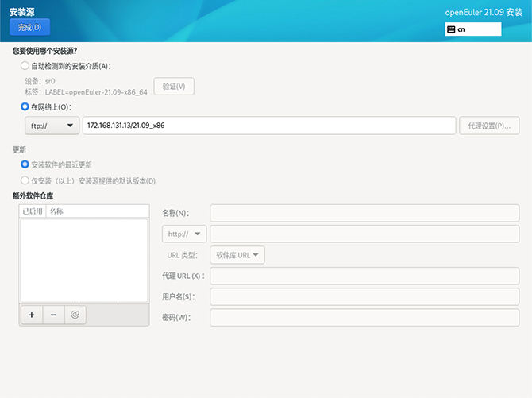Click the 完成(D) done button
The width and height of the screenshot is (532, 398).
coord(29,27)
